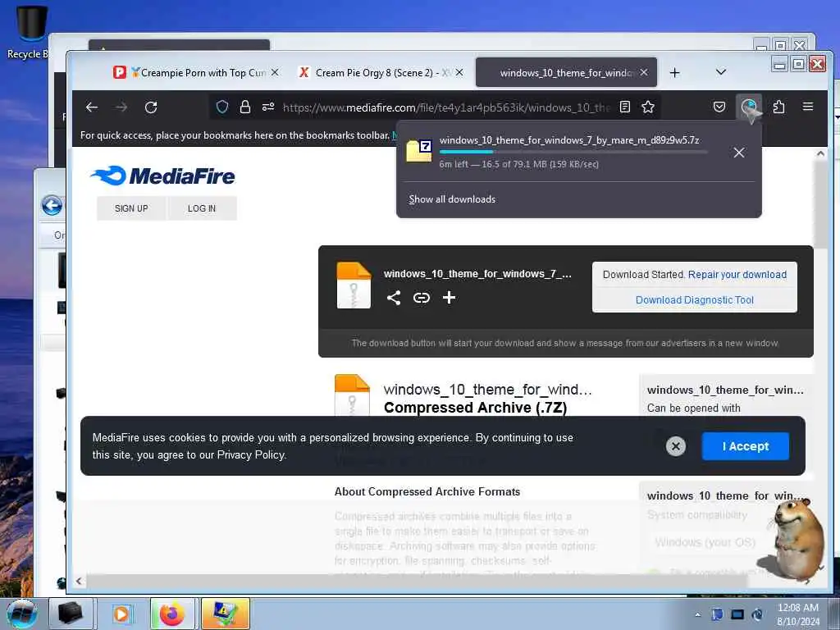Image resolution: width=840 pixels, height=630 pixels.
Task: Click the Compressed Archive file icon
Action: [352, 395]
